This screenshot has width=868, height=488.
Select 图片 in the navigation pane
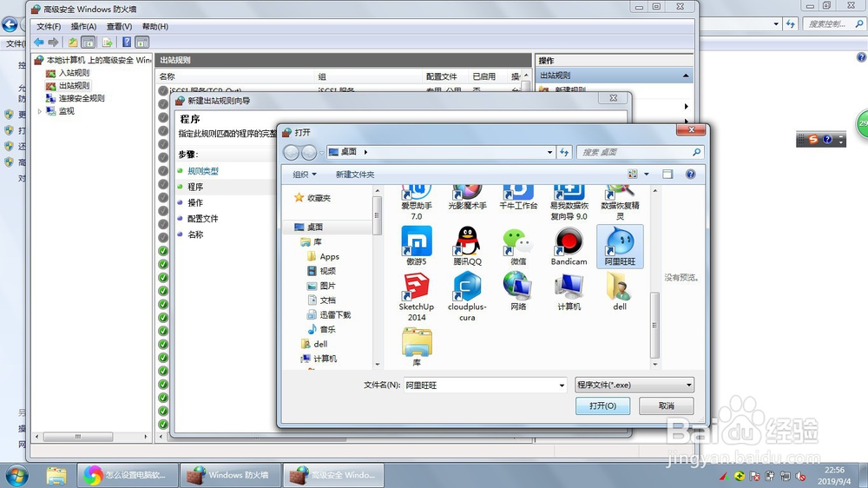[x=328, y=286]
